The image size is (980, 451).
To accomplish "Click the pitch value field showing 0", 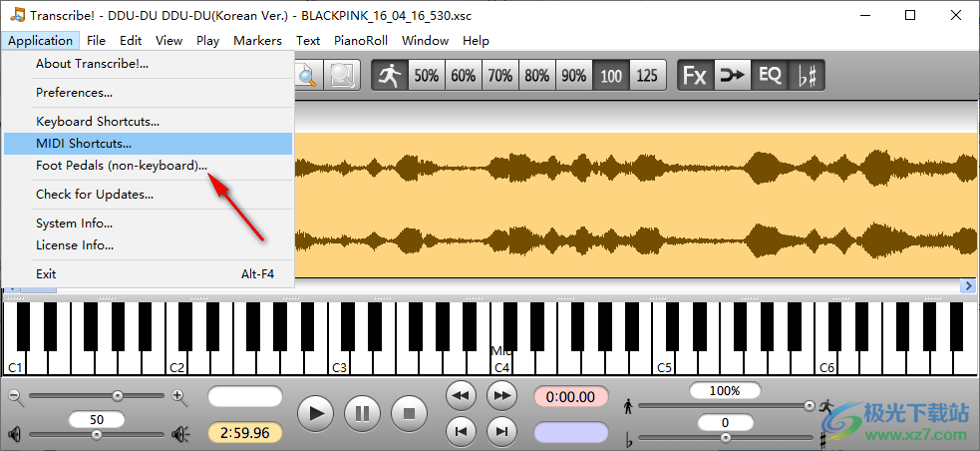I will (725, 423).
